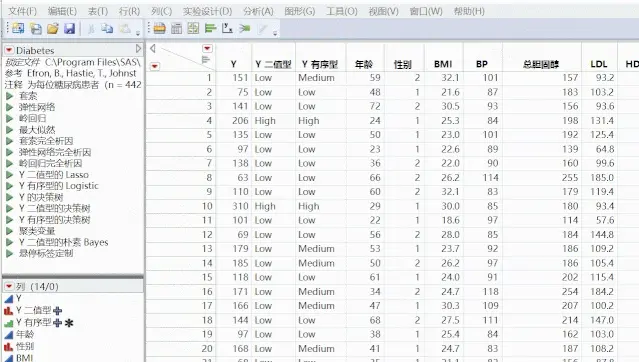Select the BMI column header

click(x=443, y=64)
